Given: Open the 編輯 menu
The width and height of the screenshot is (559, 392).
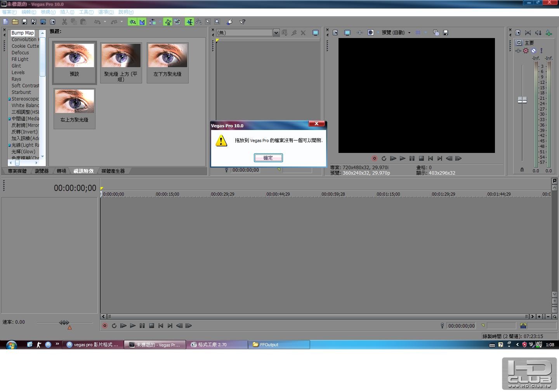Looking at the screenshot, I should [29, 12].
